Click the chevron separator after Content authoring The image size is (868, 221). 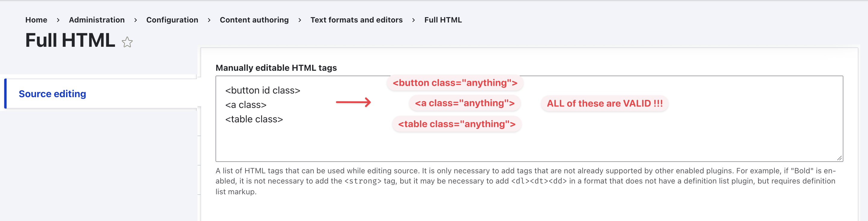click(x=300, y=20)
